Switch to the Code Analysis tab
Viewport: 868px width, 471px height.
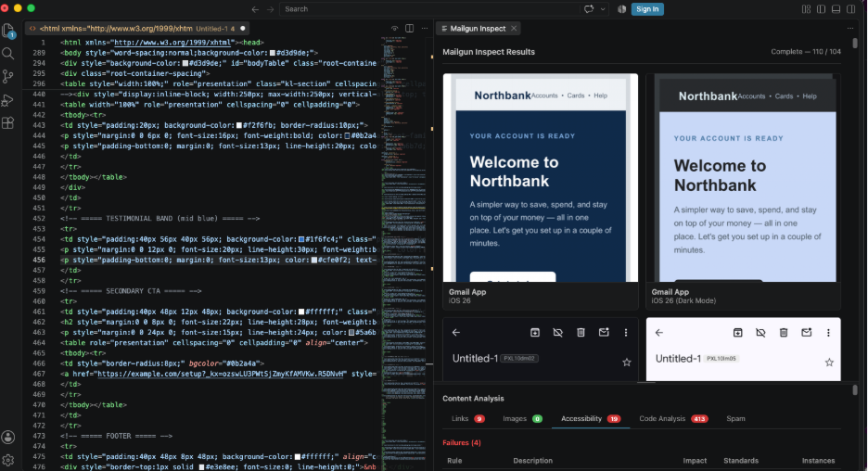point(673,419)
